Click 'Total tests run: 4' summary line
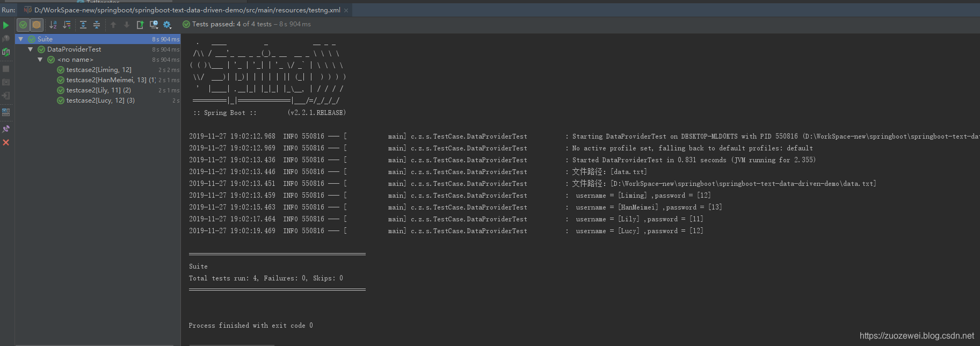Image resolution: width=980 pixels, height=346 pixels. [x=266, y=278]
